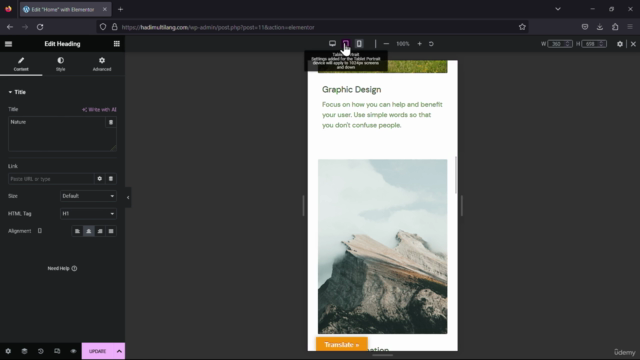The width and height of the screenshot is (640, 360).
Task: Open the Navigator layers icon
Action: tap(24, 351)
